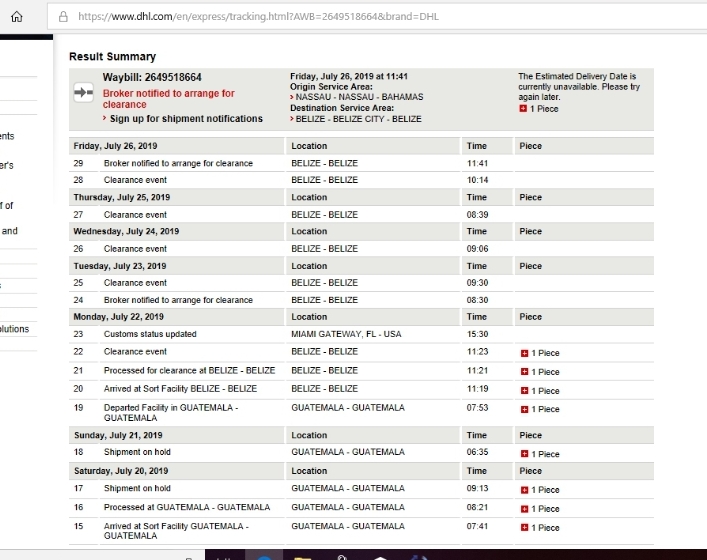Click 1 Piece text in summary header
This screenshot has height=560, width=707.
pos(544,109)
